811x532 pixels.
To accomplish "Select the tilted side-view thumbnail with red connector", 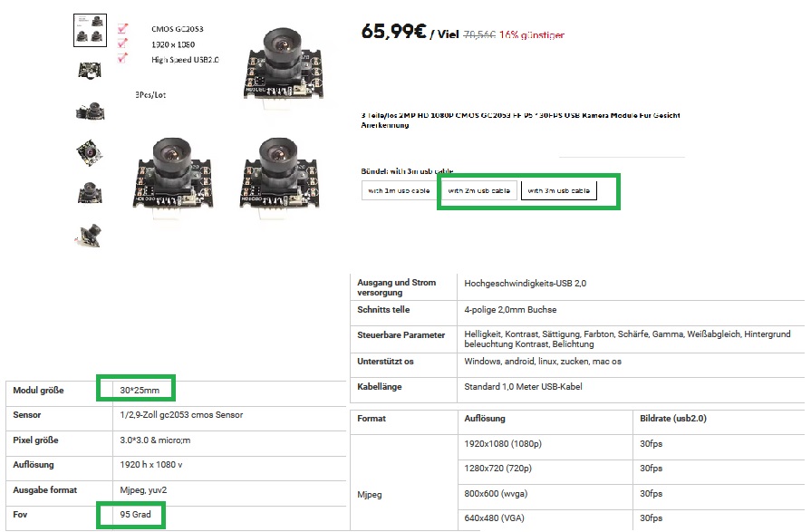I will 89,236.
